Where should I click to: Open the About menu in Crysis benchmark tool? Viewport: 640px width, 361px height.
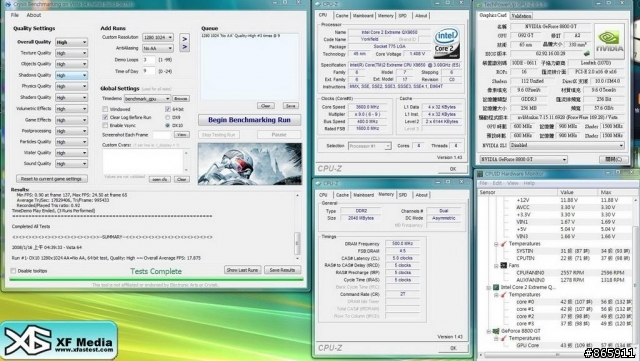tap(33, 15)
